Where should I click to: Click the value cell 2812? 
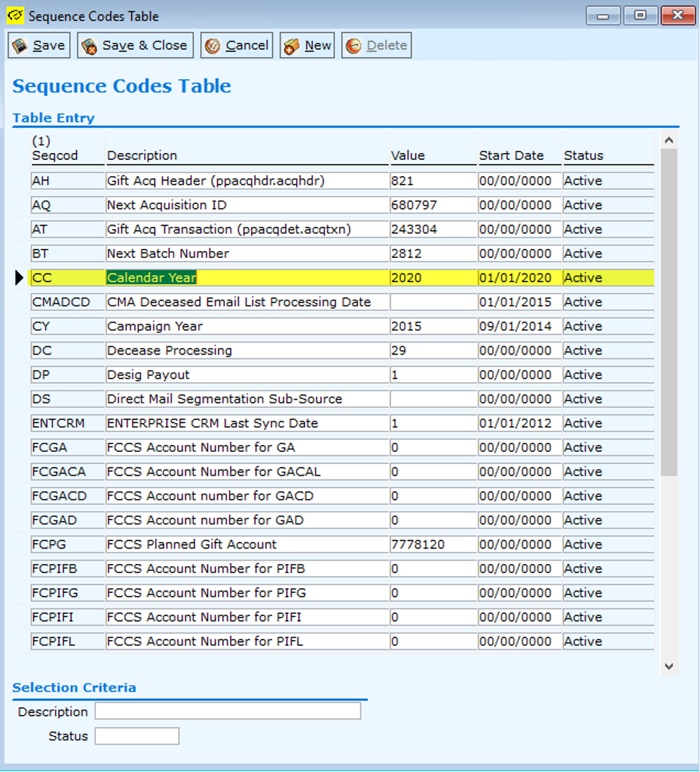(x=434, y=253)
